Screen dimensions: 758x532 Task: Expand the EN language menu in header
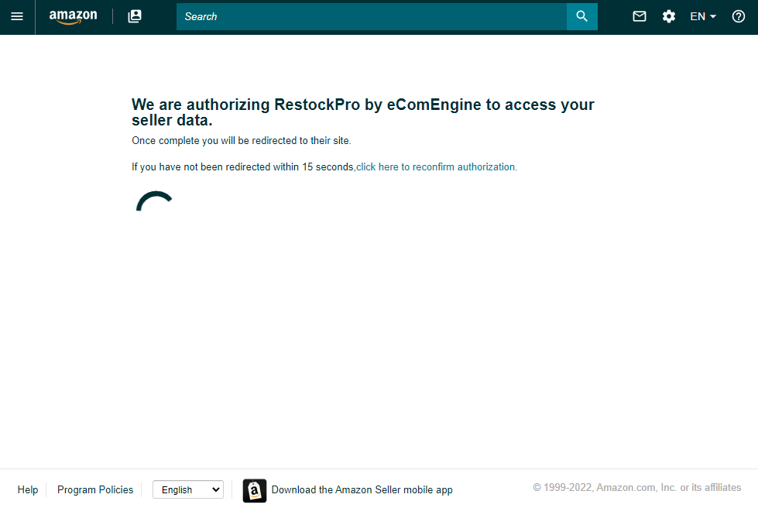[703, 16]
